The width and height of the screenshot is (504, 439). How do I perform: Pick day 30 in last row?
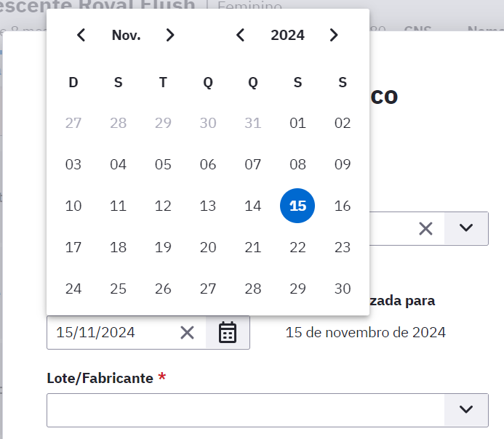point(343,289)
